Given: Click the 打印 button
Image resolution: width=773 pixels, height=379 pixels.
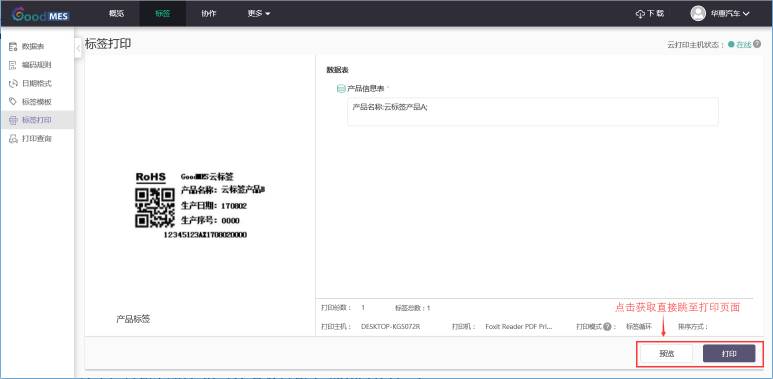Looking at the screenshot, I should 729,353.
